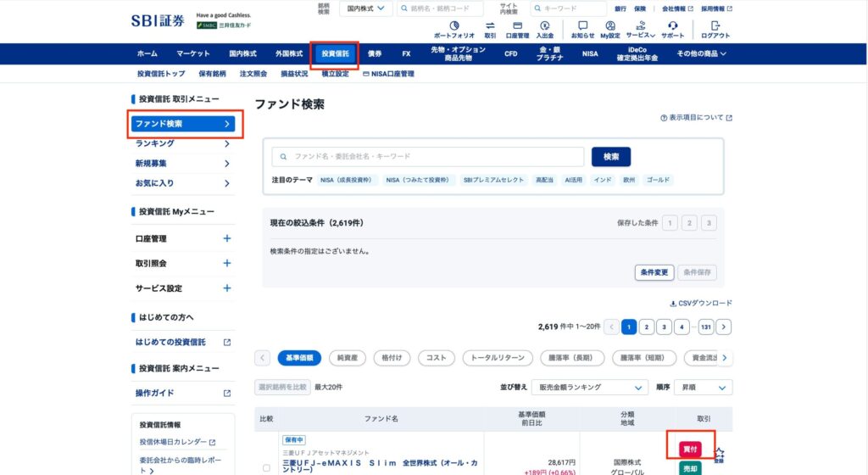Select theme tag SBIプレミアムセレクト
The height and width of the screenshot is (475, 868).
pos(494,180)
